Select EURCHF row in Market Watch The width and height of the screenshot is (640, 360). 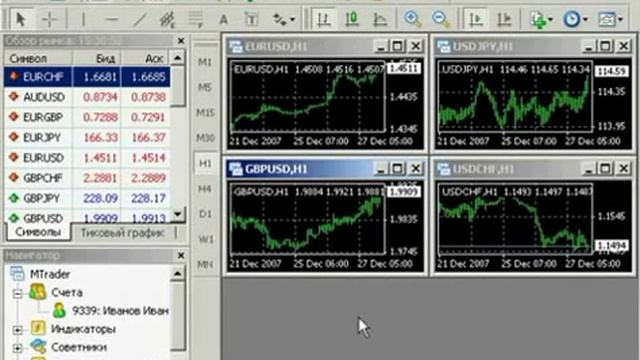tap(87, 77)
